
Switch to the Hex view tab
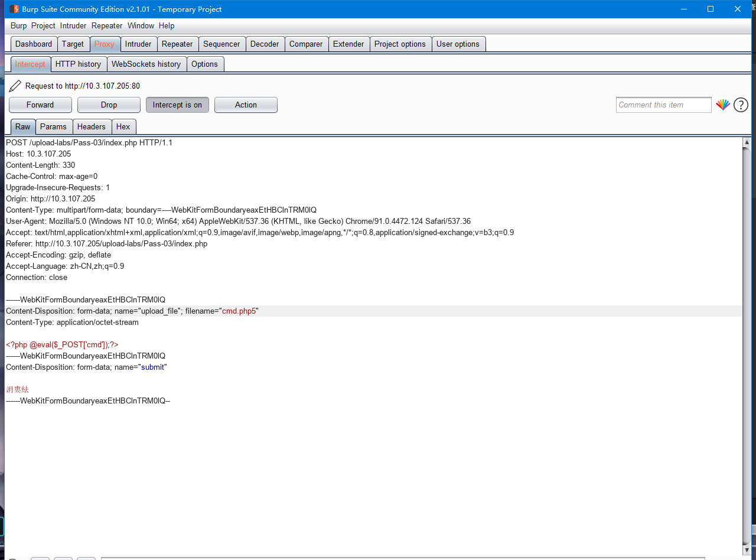123,126
